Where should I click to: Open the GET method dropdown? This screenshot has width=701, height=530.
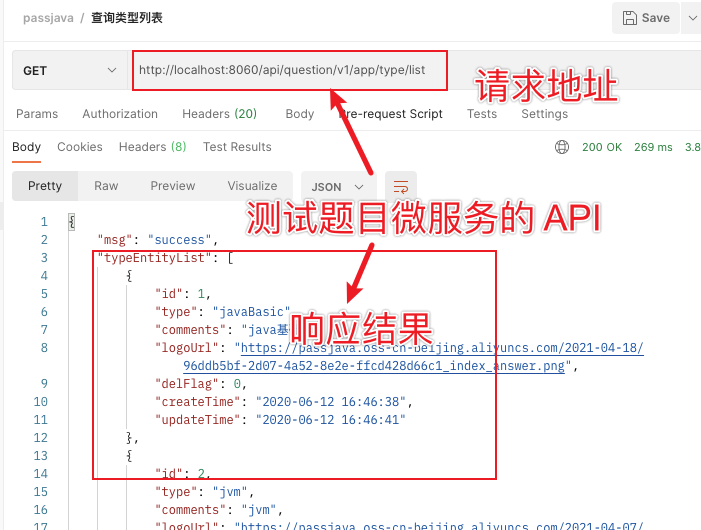[70, 71]
